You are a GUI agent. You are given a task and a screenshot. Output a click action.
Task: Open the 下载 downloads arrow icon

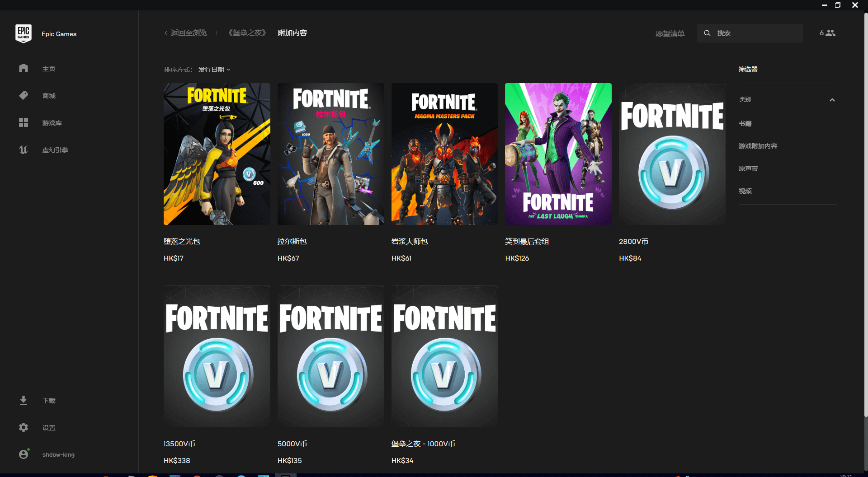[x=24, y=400]
